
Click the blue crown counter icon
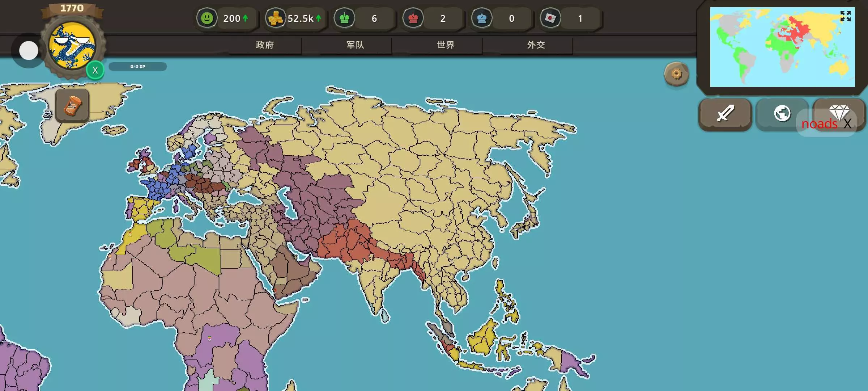tap(482, 18)
